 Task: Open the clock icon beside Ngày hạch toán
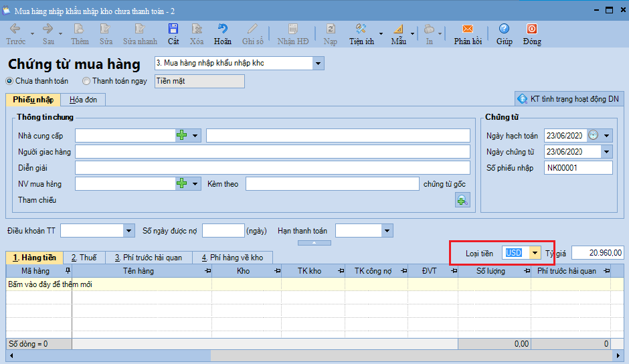click(x=594, y=135)
